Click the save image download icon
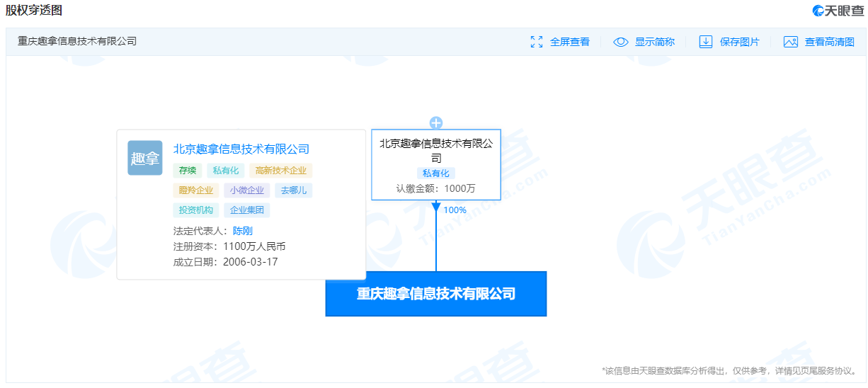Image resolution: width=868 pixels, height=388 pixels. point(706,42)
